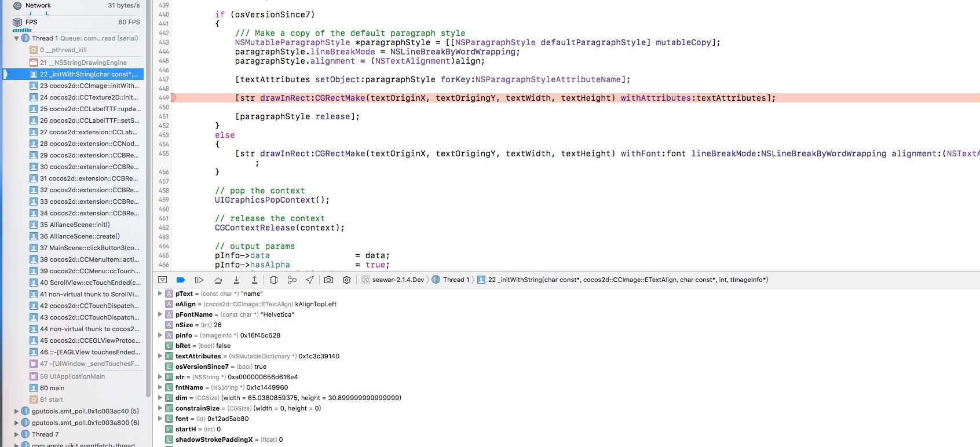The height and width of the screenshot is (447, 980).
Task: Click the Step Out debug icon
Action: click(x=254, y=280)
